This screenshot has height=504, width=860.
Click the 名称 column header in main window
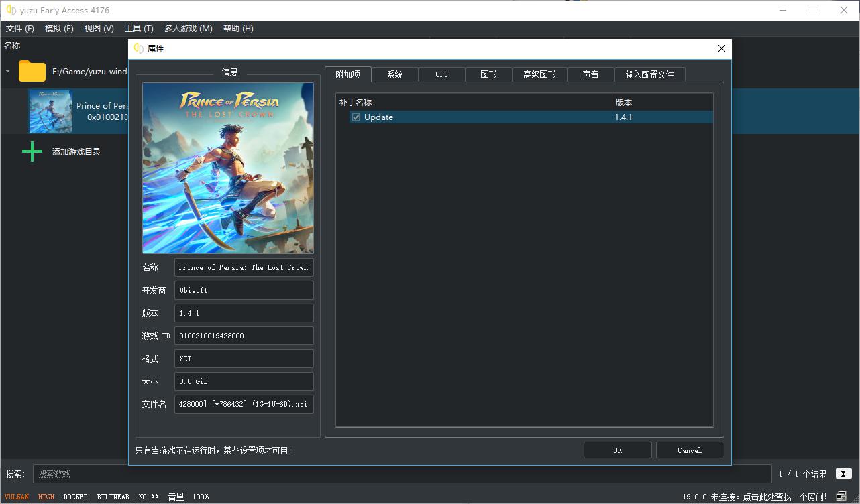pos(12,46)
